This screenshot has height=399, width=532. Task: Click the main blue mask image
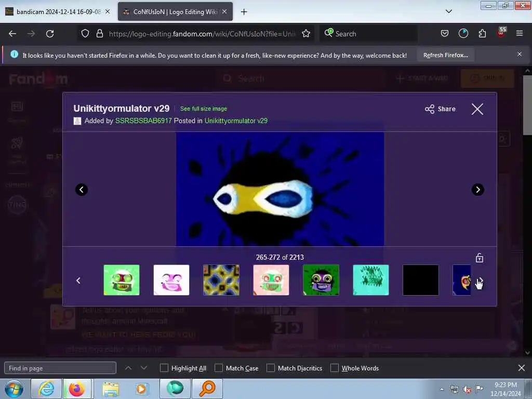click(280, 189)
